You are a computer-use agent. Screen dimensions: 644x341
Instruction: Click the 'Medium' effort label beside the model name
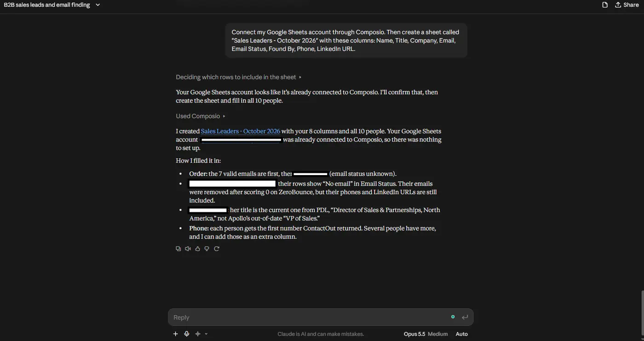437,334
